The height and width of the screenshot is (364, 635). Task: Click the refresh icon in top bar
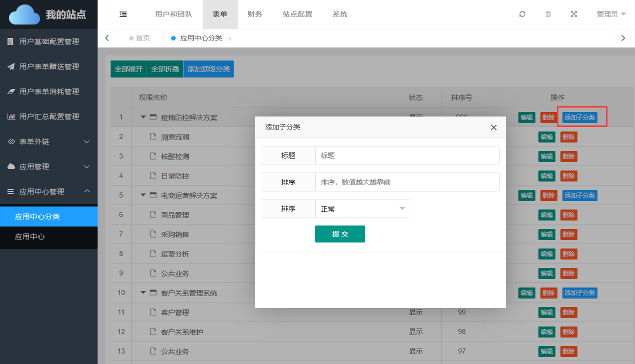click(x=522, y=14)
